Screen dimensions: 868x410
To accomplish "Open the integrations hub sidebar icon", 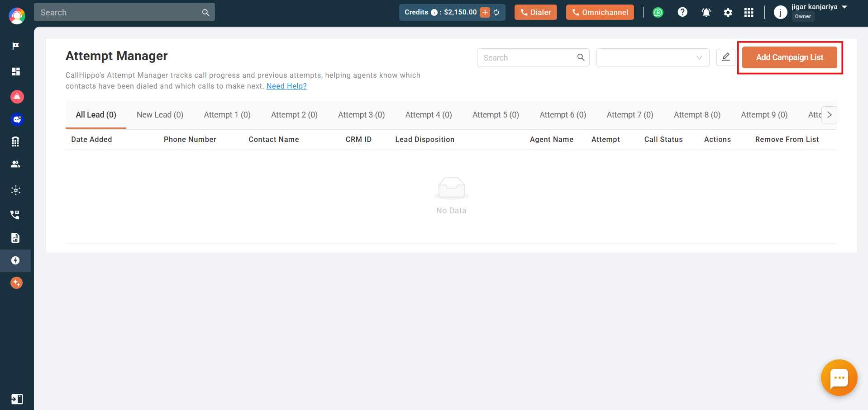I will point(16,190).
